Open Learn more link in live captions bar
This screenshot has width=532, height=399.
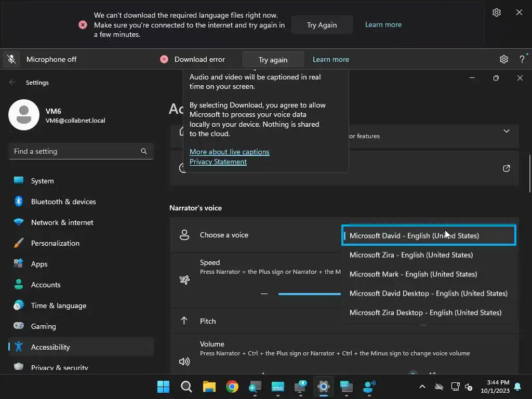383,24
